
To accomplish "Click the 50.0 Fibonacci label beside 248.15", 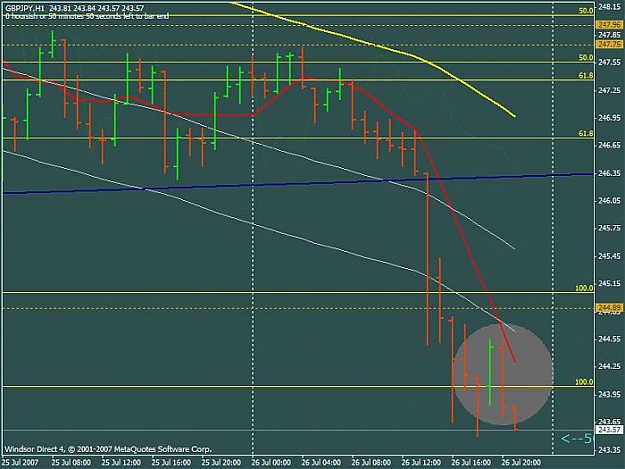I will pos(586,11).
